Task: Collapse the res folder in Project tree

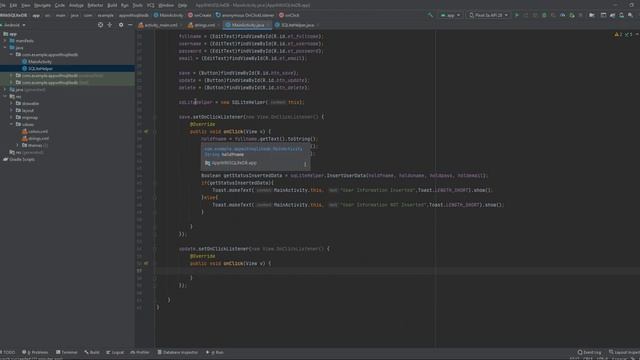Action: pyautogui.click(x=5, y=96)
